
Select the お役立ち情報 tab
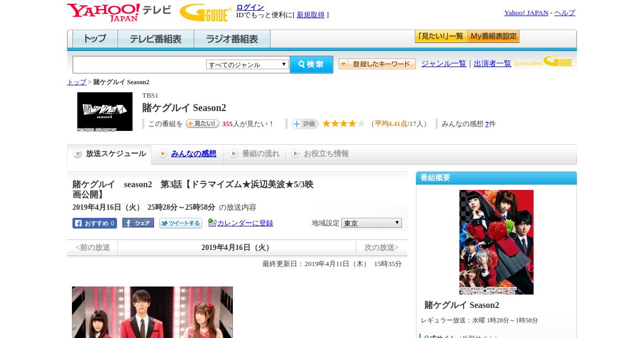[320, 154]
